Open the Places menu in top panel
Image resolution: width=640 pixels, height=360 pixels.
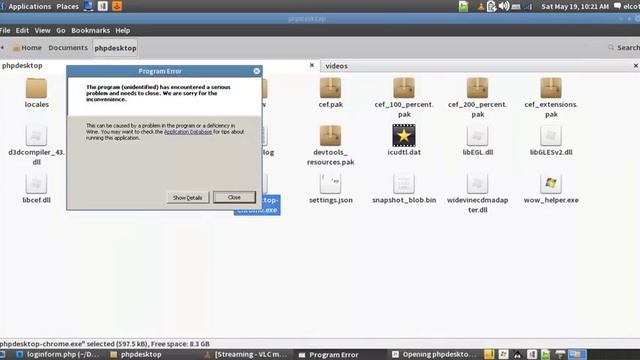(67, 7)
